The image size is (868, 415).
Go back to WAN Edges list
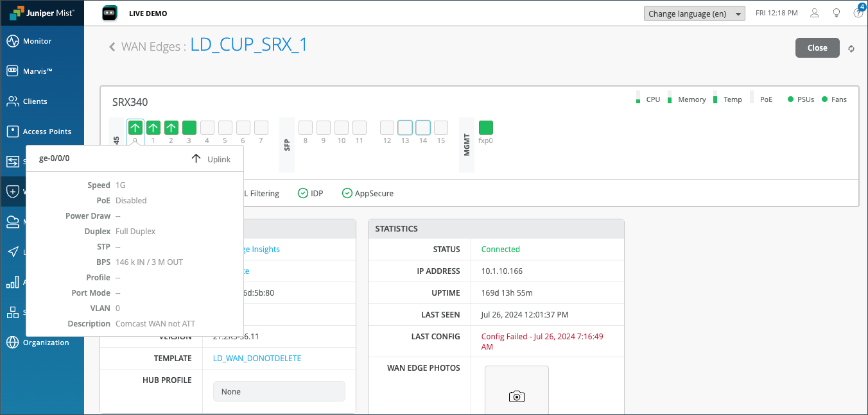point(112,46)
